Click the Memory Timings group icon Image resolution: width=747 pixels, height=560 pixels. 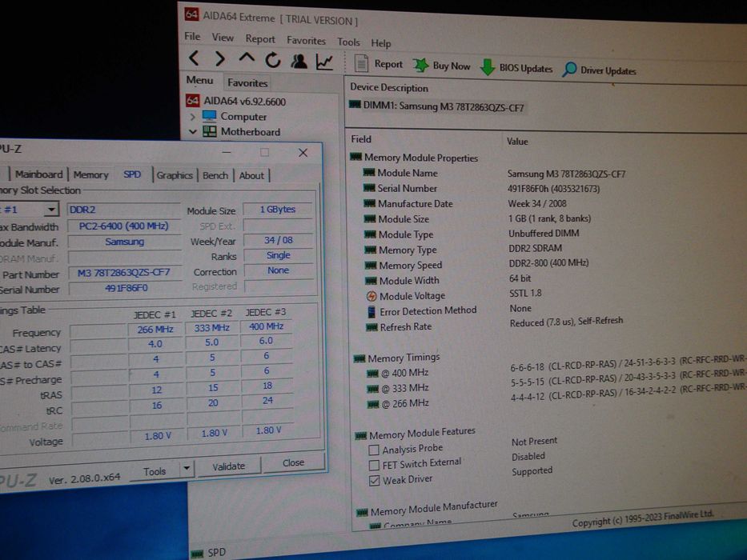359,358
